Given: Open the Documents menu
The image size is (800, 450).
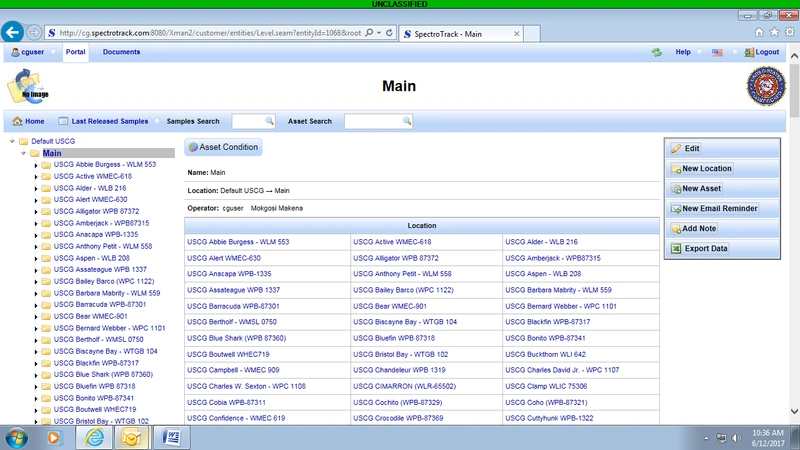Looking at the screenshot, I should [x=121, y=52].
